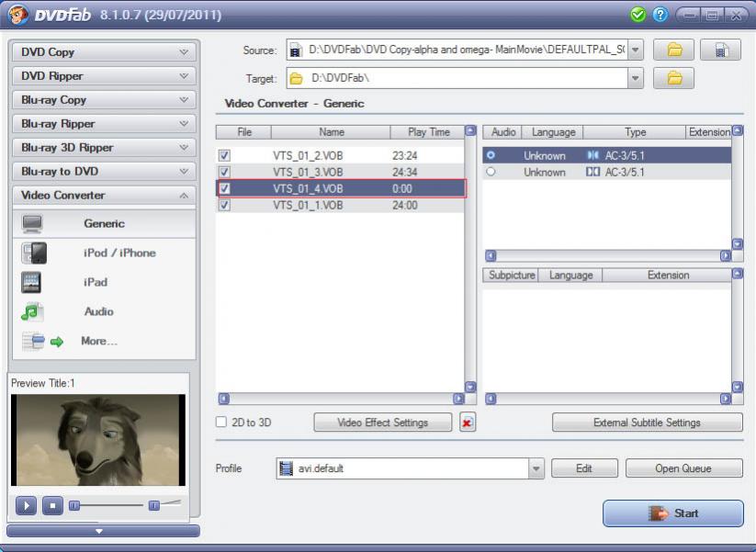Enable the 2D to 3D checkbox
This screenshot has height=552, width=756.
coord(221,422)
